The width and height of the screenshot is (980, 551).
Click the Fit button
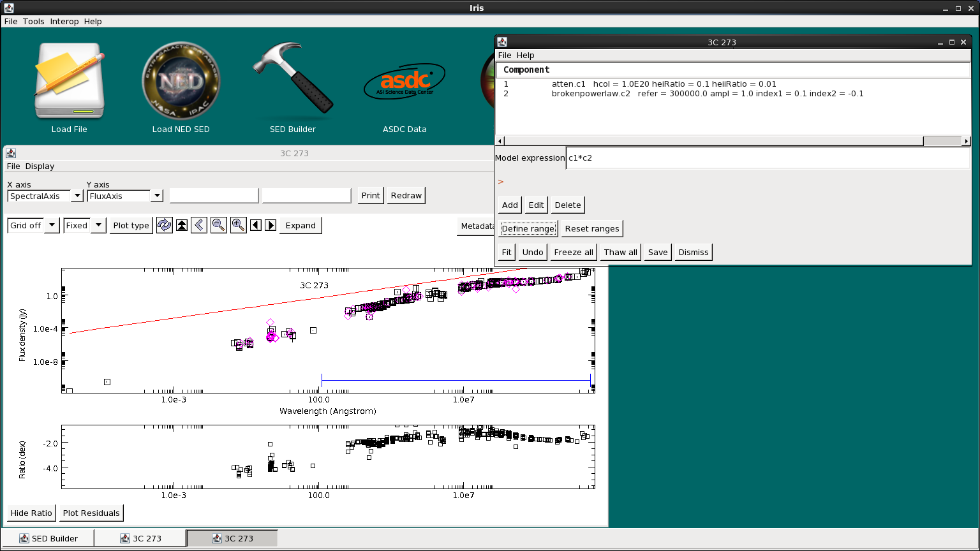507,252
